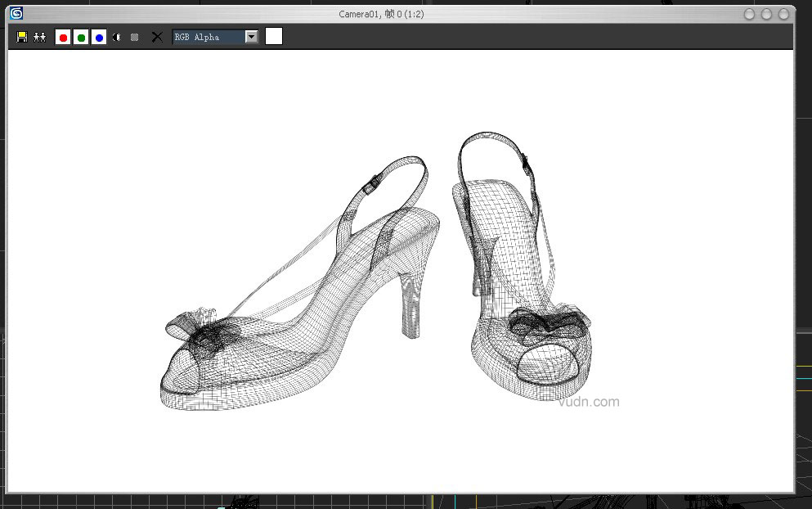812x509 pixels.
Task: Toggle the red channel display
Action: click(63, 37)
